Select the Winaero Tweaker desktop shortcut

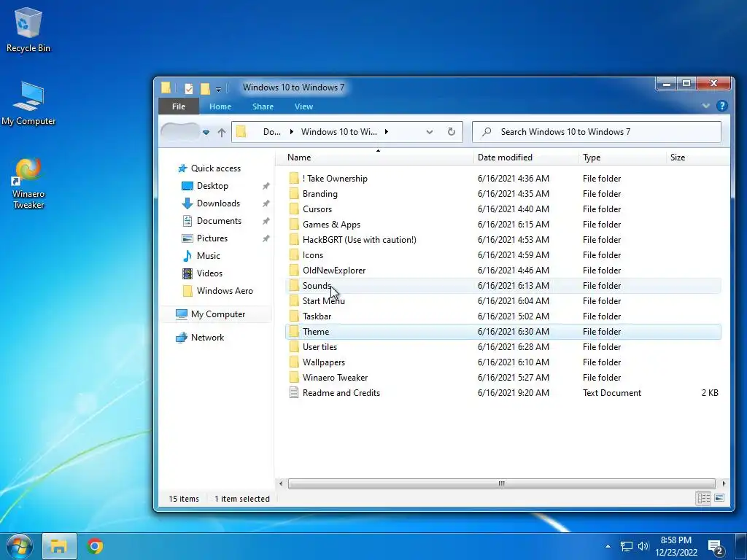[28, 183]
